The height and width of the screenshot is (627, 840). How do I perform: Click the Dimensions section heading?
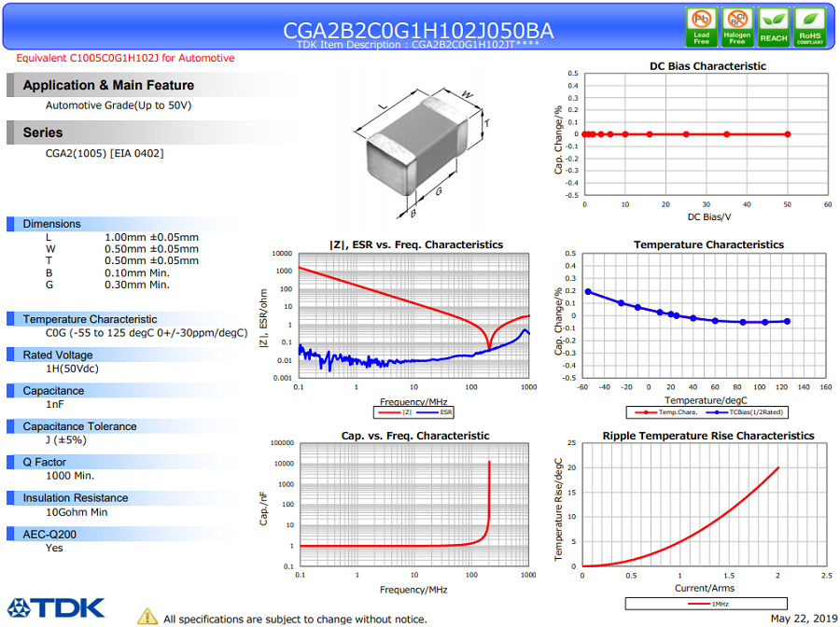pyautogui.click(x=51, y=224)
